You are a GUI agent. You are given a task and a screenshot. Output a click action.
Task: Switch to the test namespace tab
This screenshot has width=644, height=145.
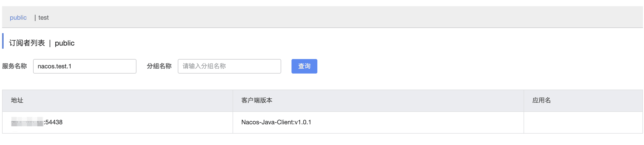click(43, 18)
